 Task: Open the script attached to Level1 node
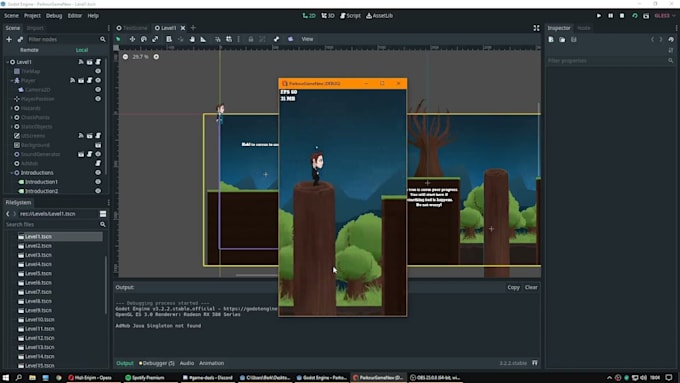(x=98, y=62)
